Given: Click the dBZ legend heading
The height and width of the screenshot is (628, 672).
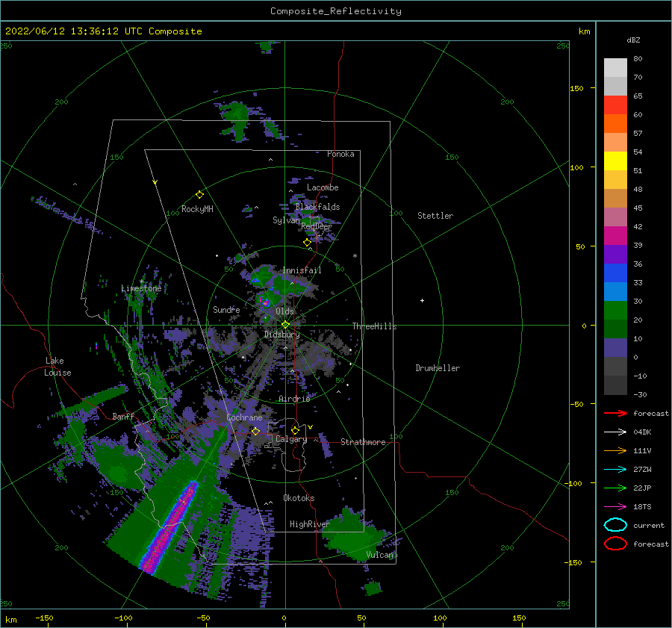Looking at the screenshot, I should 633,40.
